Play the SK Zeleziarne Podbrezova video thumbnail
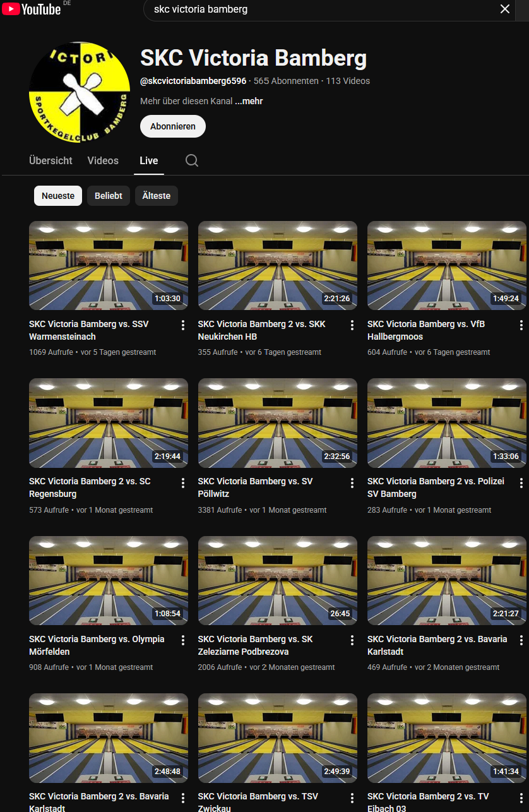The height and width of the screenshot is (812, 529). (278, 580)
